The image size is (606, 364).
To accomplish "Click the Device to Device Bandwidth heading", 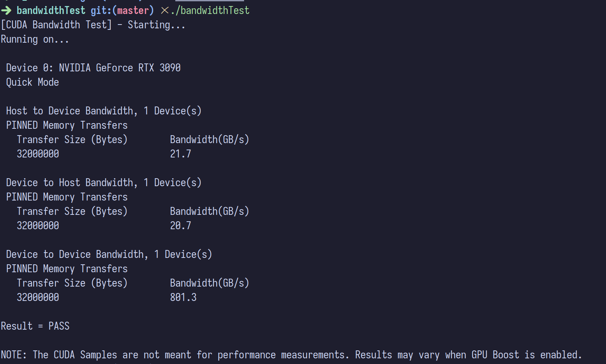I will pyautogui.click(x=109, y=254).
